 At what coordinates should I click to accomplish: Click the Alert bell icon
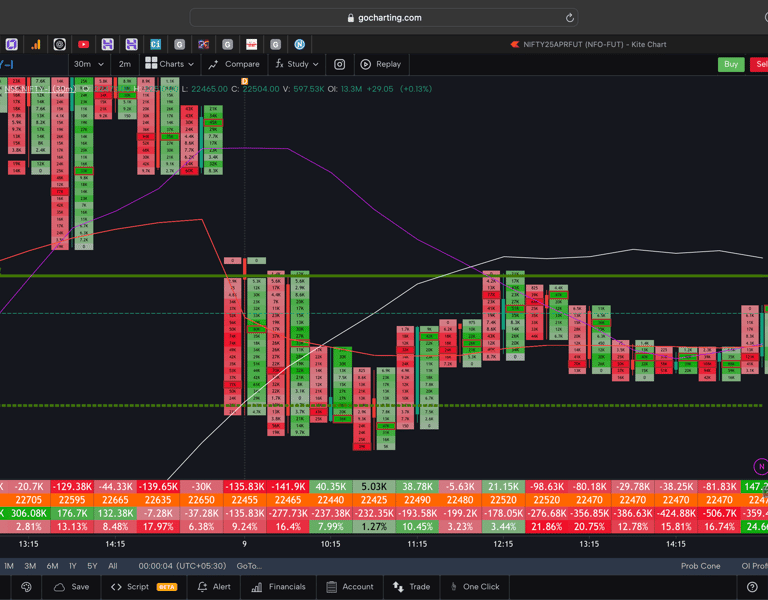[202, 587]
